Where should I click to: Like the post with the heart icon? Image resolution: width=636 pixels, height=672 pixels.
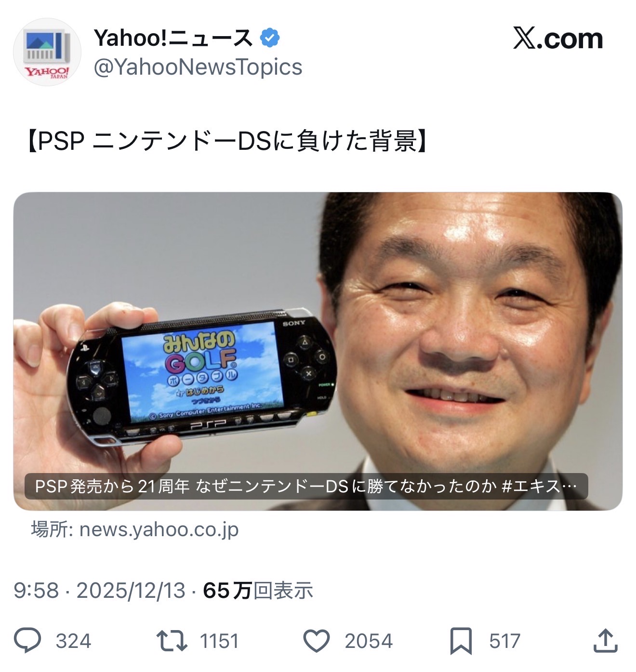(x=317, y=641)
